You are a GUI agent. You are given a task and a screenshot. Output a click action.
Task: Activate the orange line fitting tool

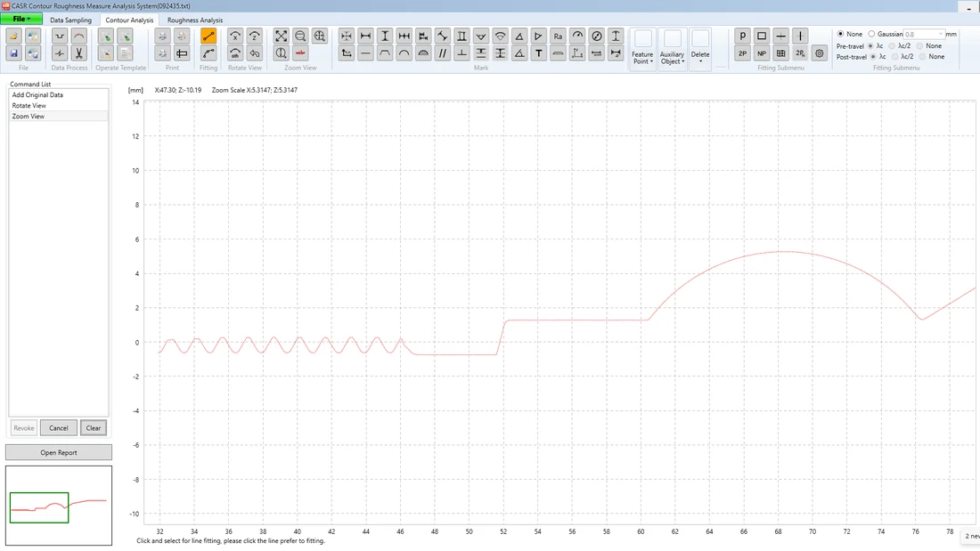208,36
